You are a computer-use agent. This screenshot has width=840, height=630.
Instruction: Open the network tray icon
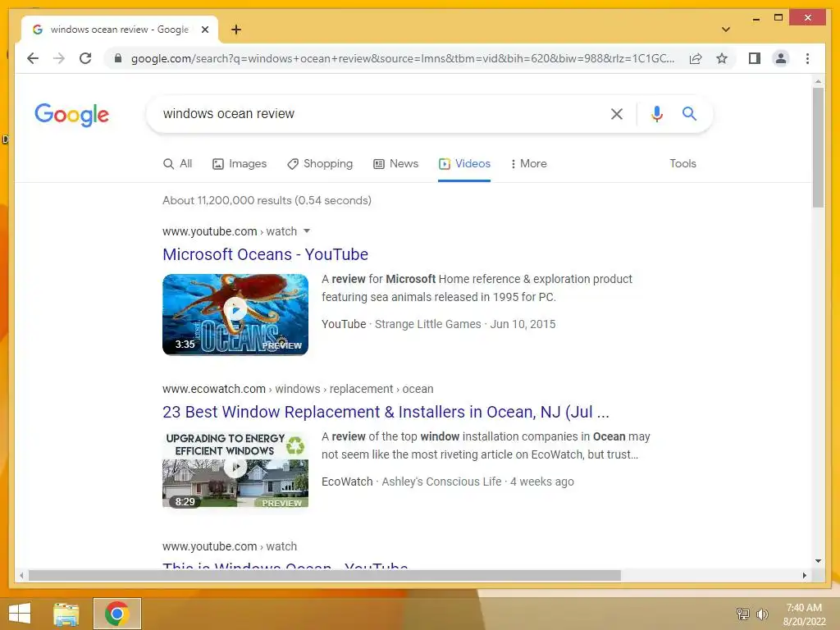[x=742, y=614]
